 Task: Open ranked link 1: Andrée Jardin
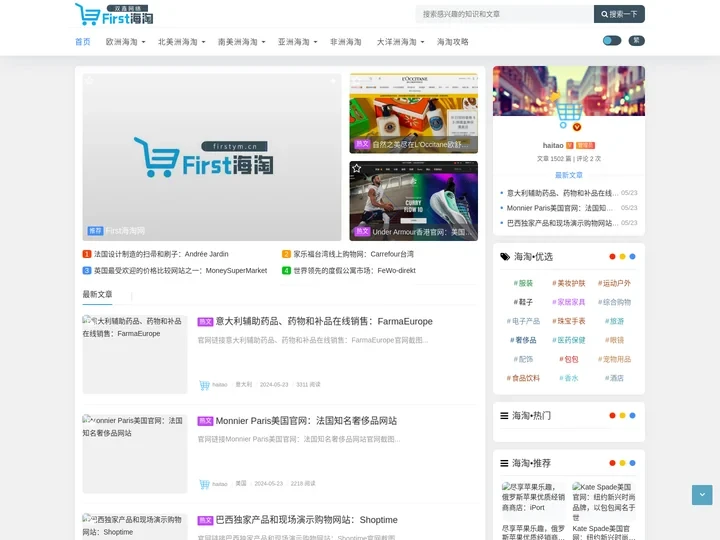pyautogui.click(x=161, y=254)
